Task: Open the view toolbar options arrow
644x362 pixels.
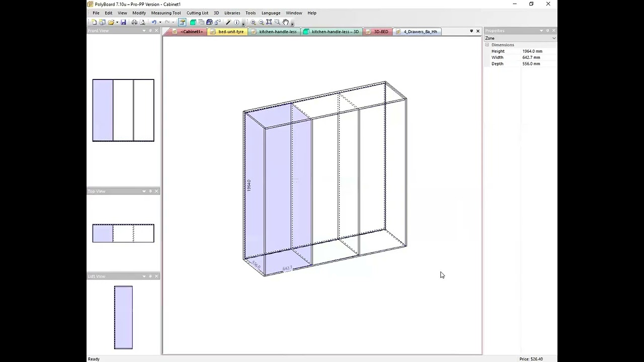Action: [x=292, y=24]
